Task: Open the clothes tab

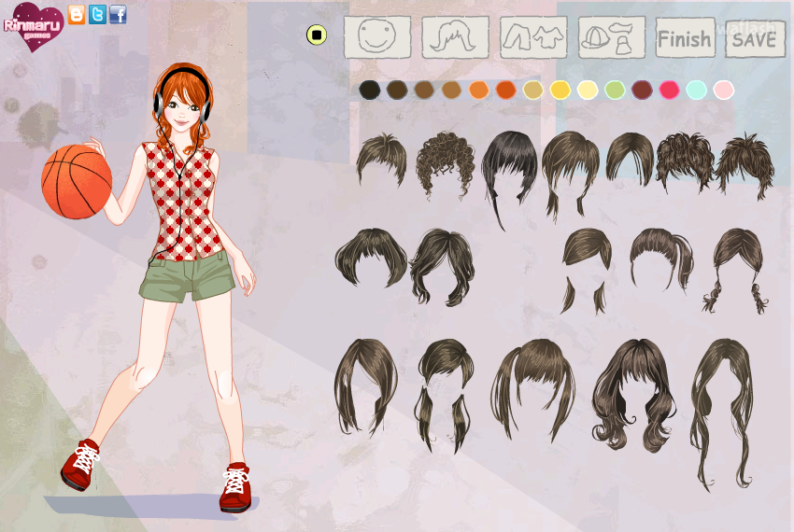Action: [x=533, y=37]
